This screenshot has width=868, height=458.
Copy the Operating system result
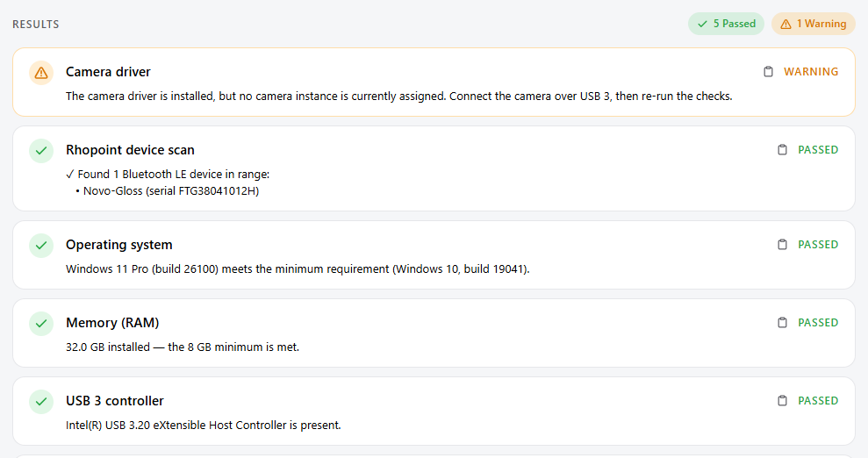click(782, 245)
